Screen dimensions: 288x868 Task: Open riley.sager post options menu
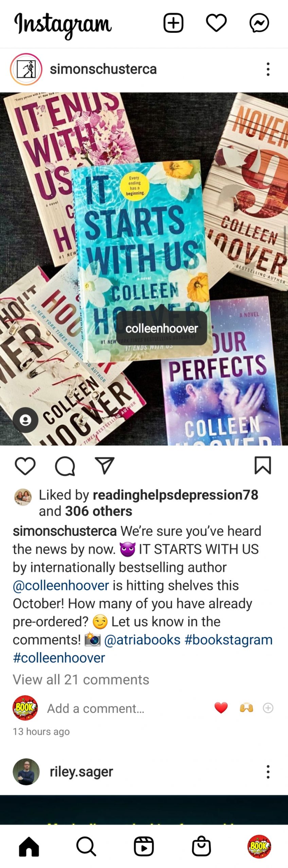268,772
